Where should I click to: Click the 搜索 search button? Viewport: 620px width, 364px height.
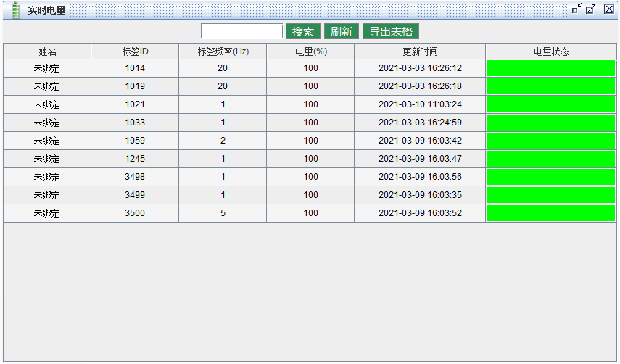303,31
